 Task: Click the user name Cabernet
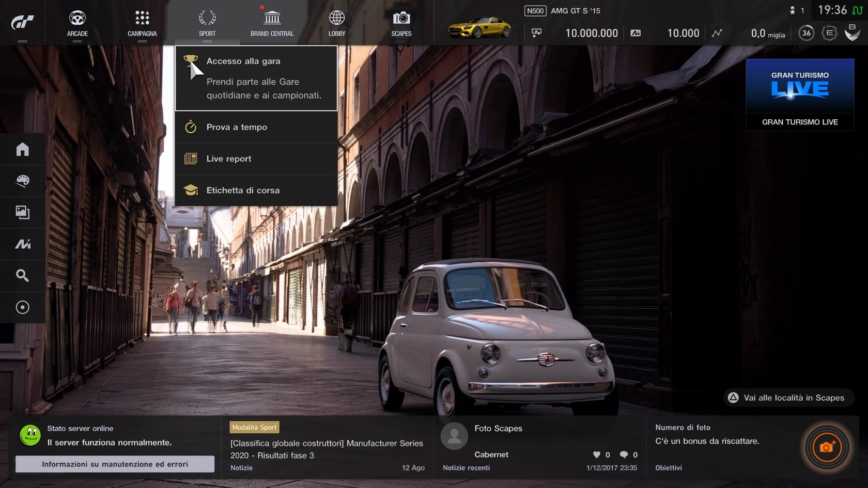click(491, 454)
